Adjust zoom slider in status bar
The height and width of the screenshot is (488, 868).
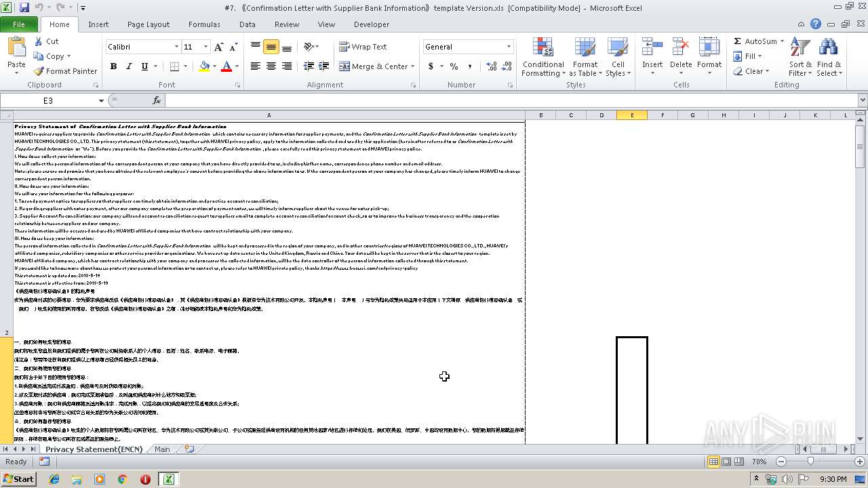[810, 462]
